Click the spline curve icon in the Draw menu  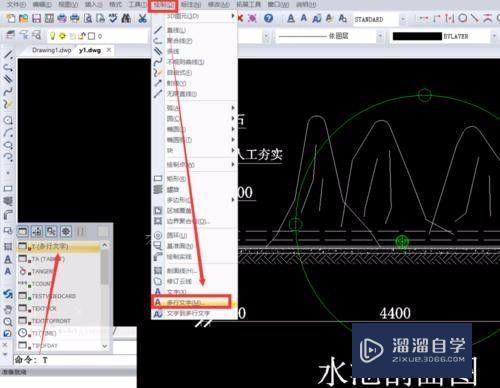coord(158,62)
